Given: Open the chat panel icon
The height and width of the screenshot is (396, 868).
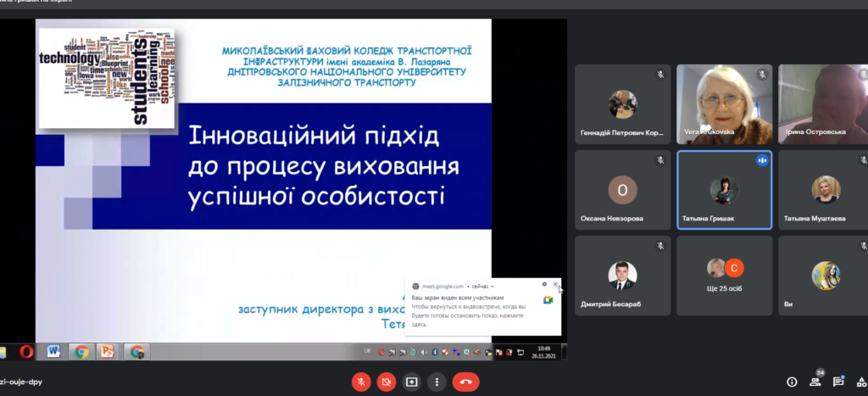Looking at the screenshot, I should 838,382.
